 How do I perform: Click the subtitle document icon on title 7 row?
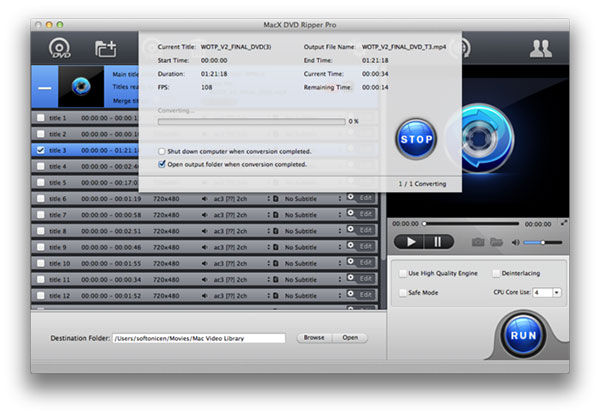276,215
